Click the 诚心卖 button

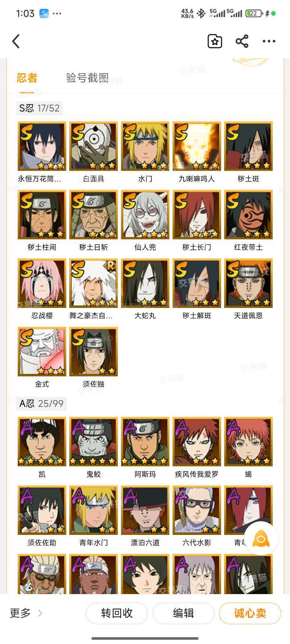(x=250, y=613)
